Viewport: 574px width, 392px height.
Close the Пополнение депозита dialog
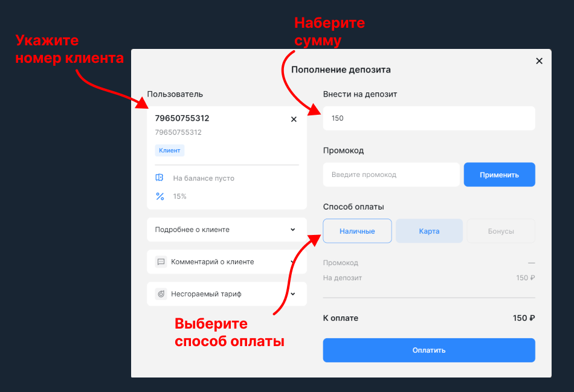[539, 61]
